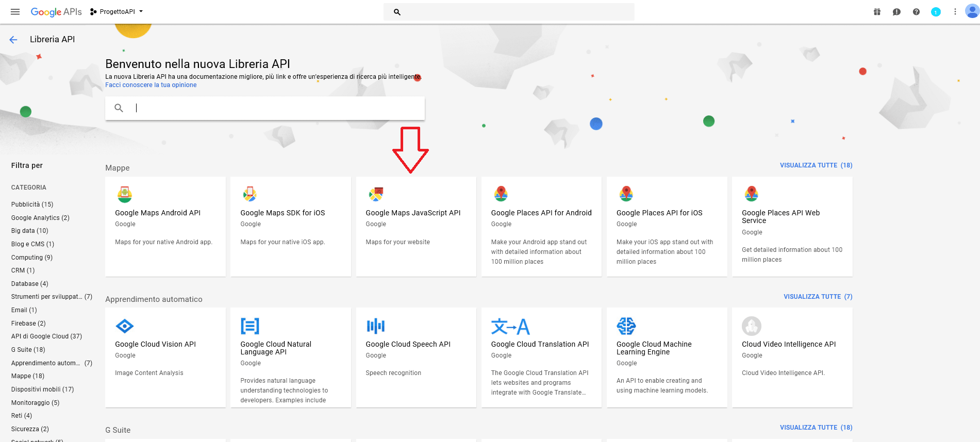Focus the API library search box
The width and height of the screenshot is (980, 442).
265,108
